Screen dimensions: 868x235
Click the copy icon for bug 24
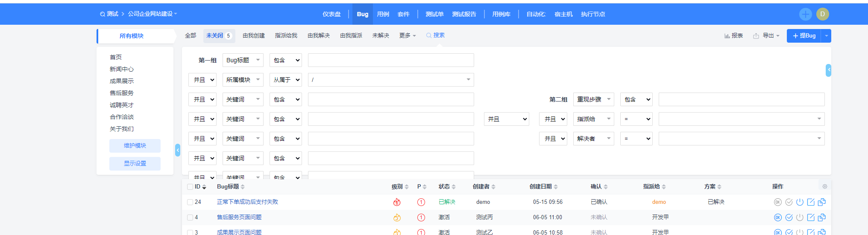[822, 202]
